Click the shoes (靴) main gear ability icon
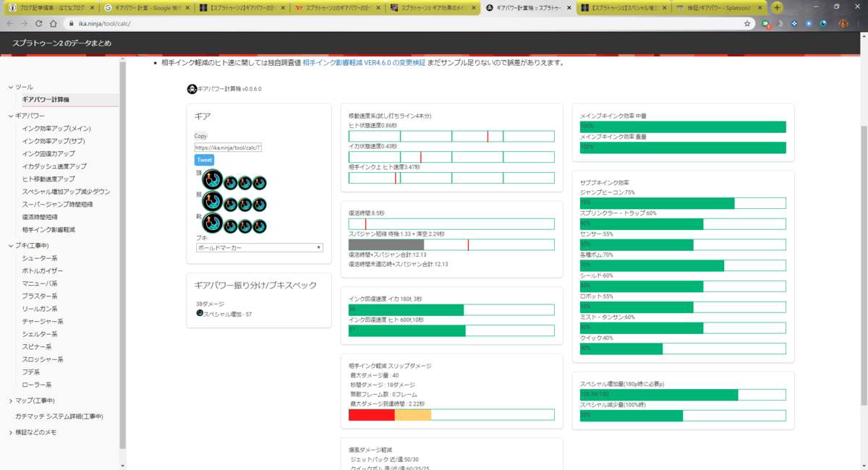Image resolution: width=868 pixels, height=470 pixels. click(x=213, y=223)
